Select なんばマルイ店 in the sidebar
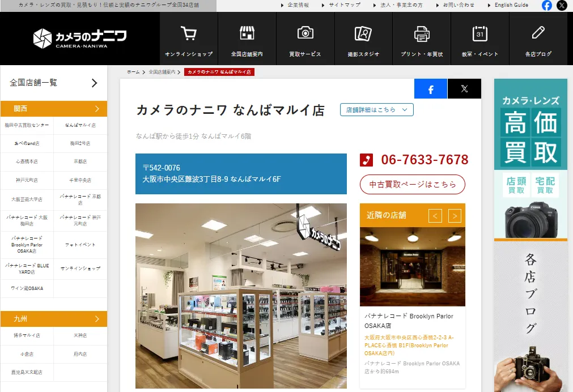573x392 pixels. click(x=80, y=125)
